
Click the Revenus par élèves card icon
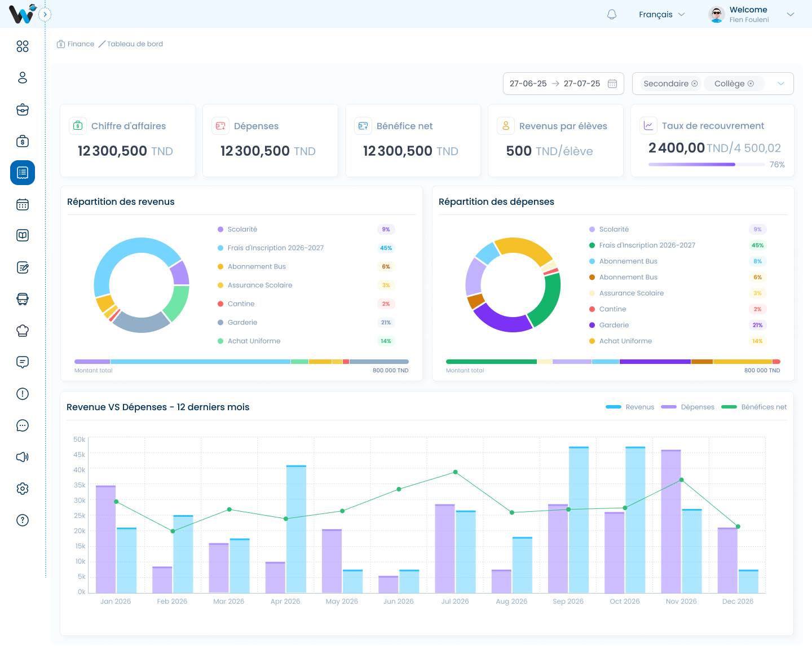point(506,126)
